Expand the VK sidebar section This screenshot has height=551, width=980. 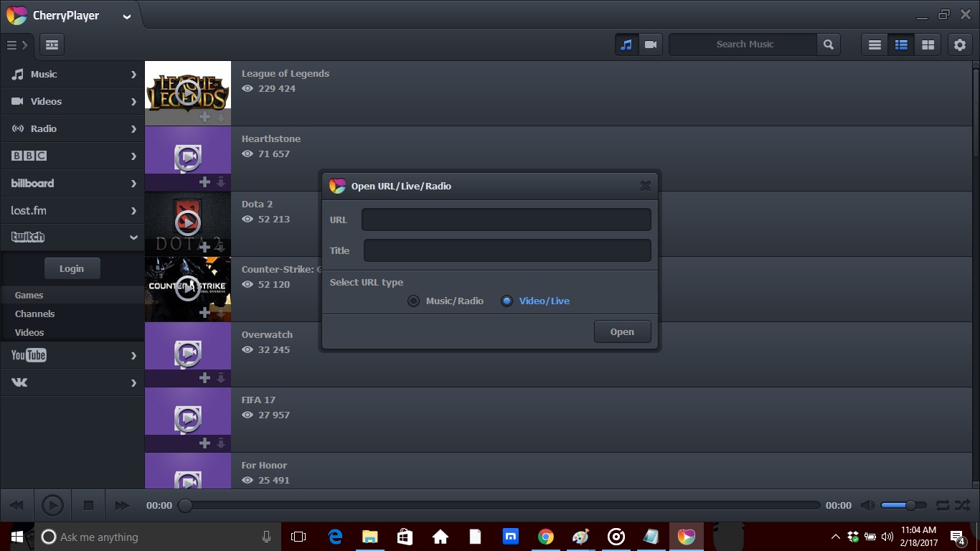click(72, 382)
